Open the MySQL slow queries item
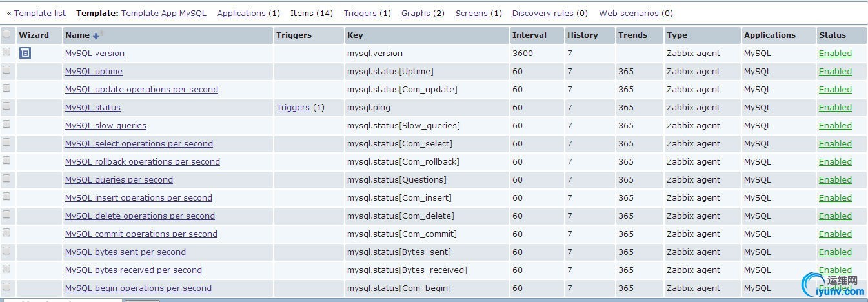The image size is (868, 302). coord(106,126)
